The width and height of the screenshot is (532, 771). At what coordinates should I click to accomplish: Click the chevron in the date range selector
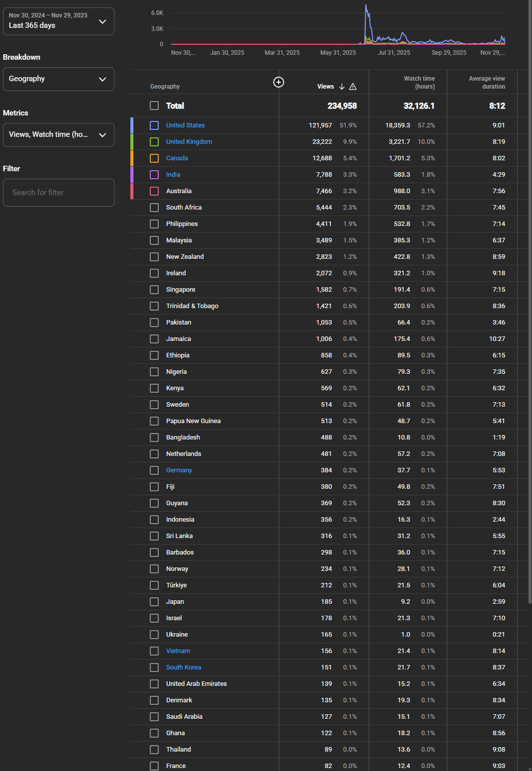[x=103, y=21]
